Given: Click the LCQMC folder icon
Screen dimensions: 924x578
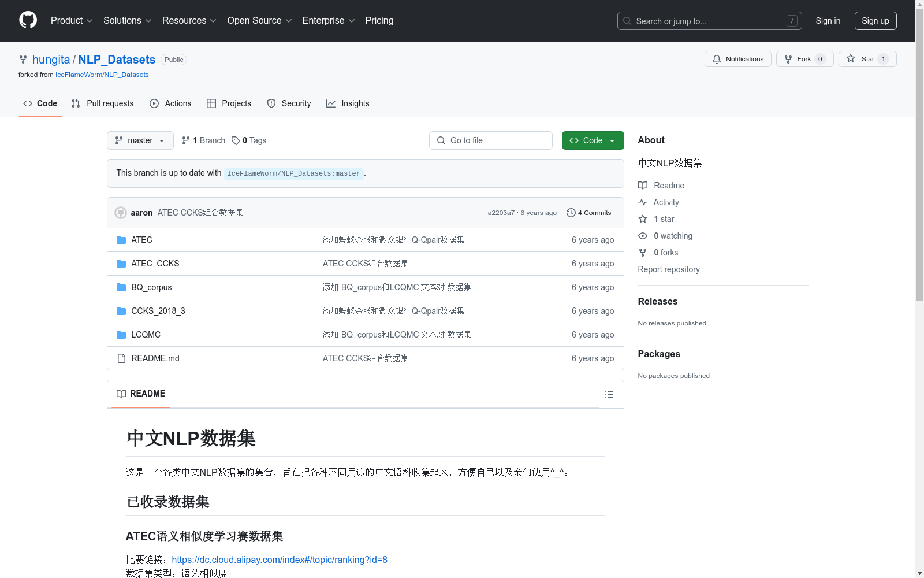Looking at the screenshot, I should (x=121, y=335).
